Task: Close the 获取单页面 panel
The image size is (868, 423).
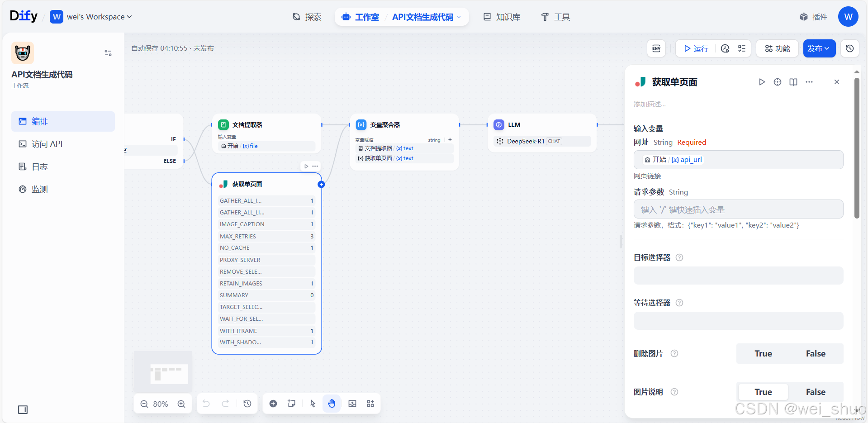Action: [837, 82]
